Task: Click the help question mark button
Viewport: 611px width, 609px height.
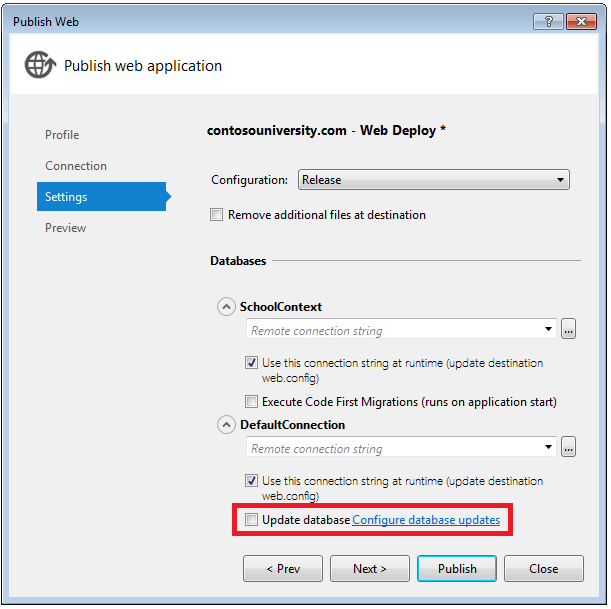Action: pyautogui.click(x=548, y=21)
